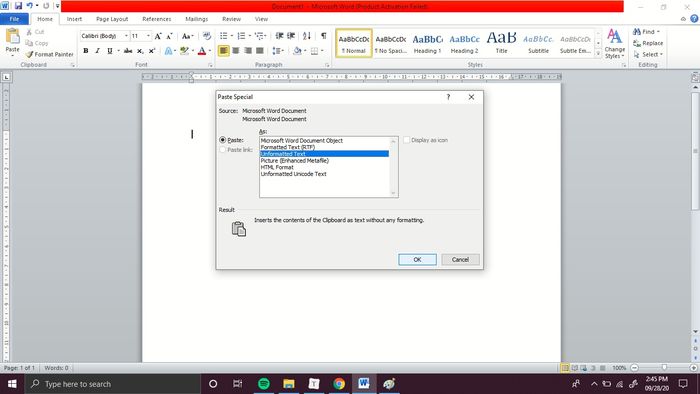Open the Find dropdown arrow
This screenshot has width=700, height=394.
(x=658, y=32)
